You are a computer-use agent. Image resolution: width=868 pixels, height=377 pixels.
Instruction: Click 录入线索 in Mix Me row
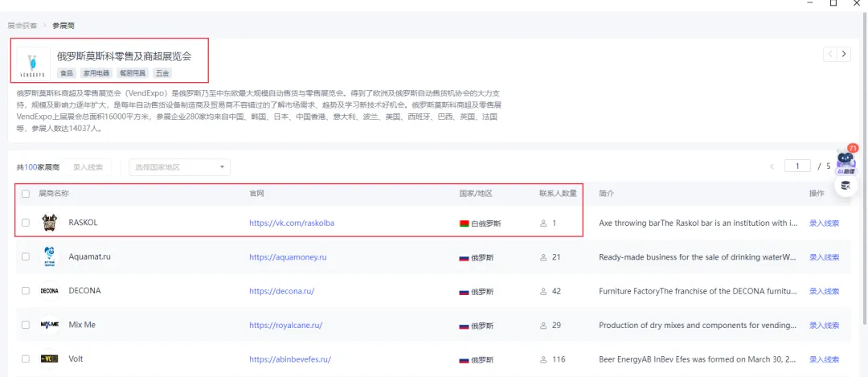pyautogui.click(x=824, y=326)
